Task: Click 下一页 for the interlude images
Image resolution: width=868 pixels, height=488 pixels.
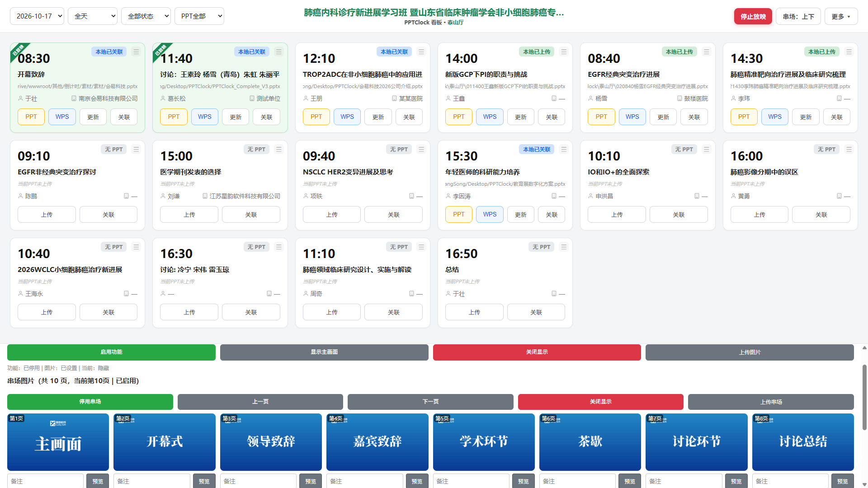Action: pyautogui.click(x=430, y=402)
